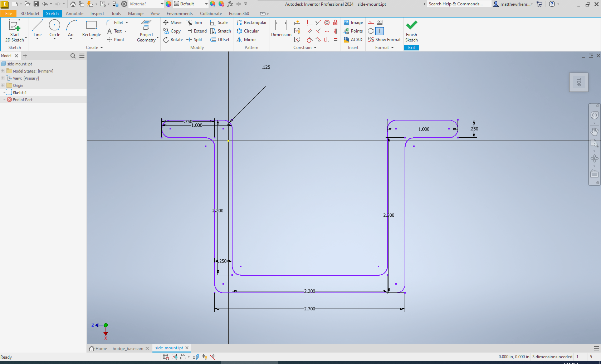Click the Pan hand tool in navigation bar
601x364 pixels.
pos(594,132)
